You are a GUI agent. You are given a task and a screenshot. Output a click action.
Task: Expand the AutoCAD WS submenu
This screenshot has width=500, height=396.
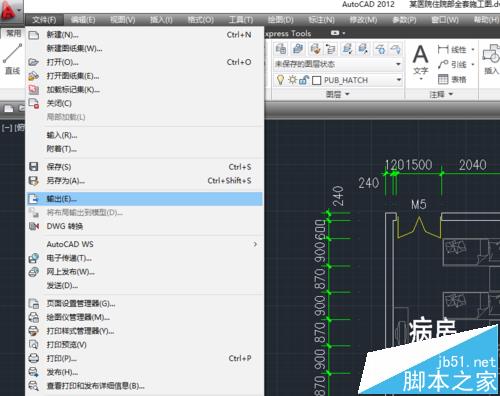click(x=144, y=244)
